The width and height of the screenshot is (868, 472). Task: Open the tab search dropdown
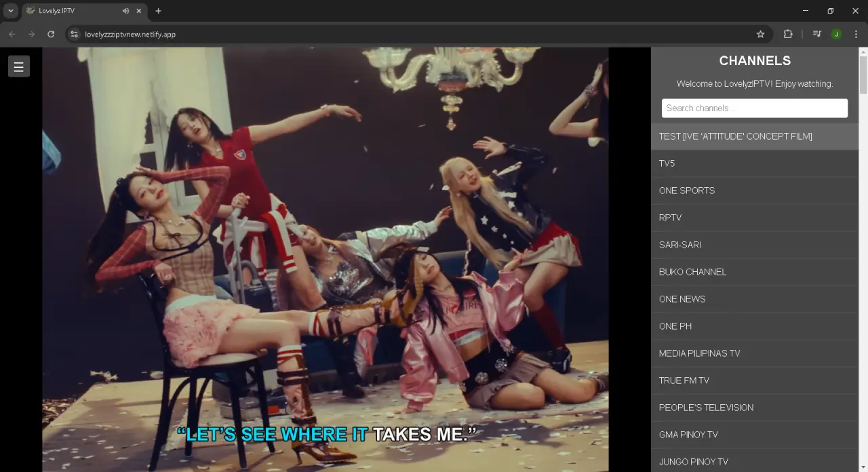[11, 11]
